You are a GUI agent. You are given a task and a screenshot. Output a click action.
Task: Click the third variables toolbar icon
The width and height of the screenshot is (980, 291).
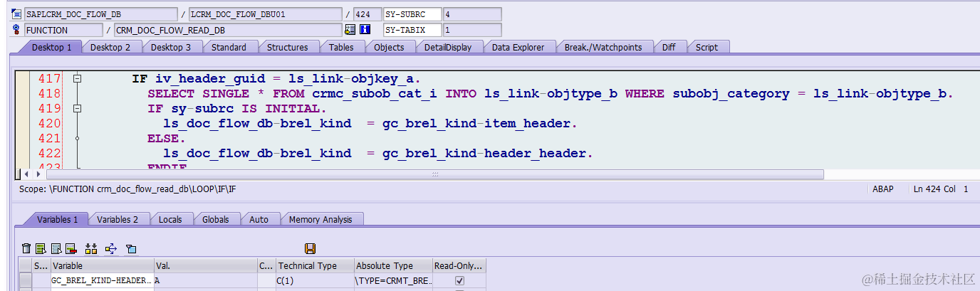(56, 248)
